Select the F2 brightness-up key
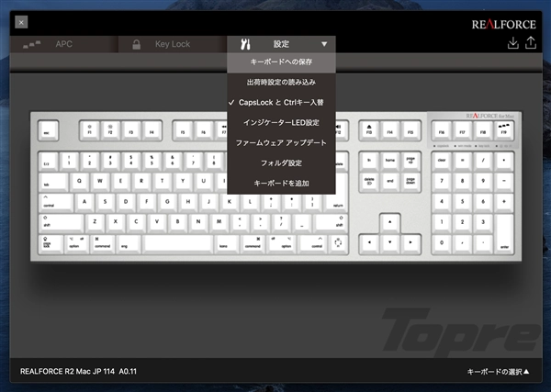This screenshot has width=551, height=392. [x=110, y=130]
